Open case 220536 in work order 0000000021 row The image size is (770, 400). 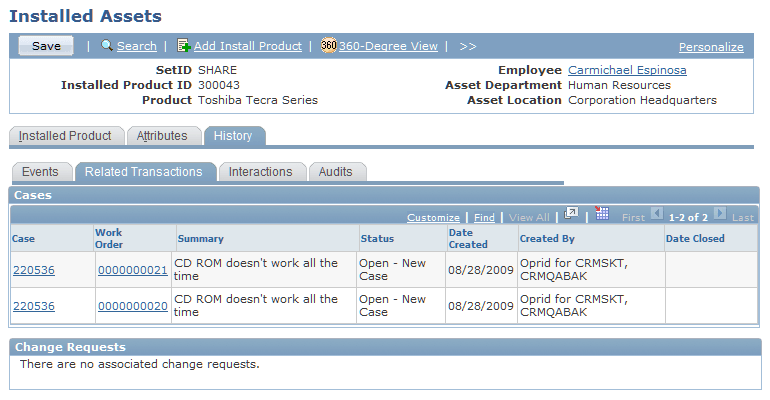(x=34, y=270)
